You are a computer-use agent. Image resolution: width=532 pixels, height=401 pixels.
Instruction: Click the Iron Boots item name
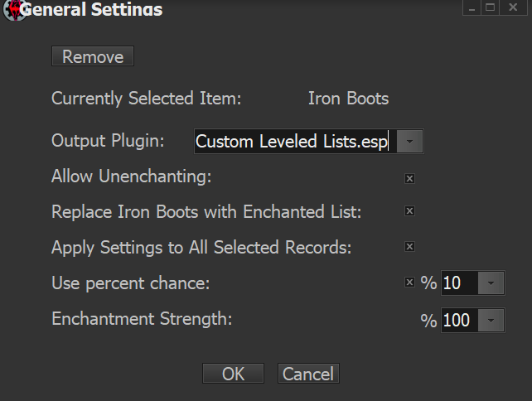point(348,99)
